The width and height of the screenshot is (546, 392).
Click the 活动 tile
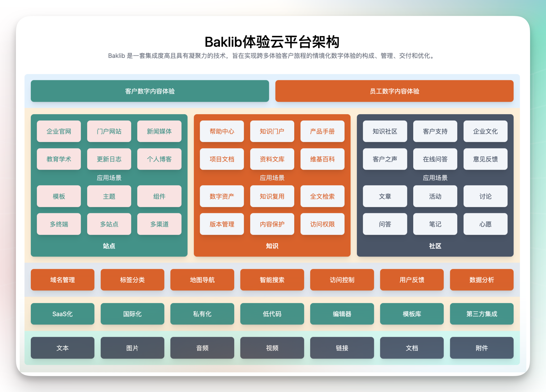(x=435, y=196)
